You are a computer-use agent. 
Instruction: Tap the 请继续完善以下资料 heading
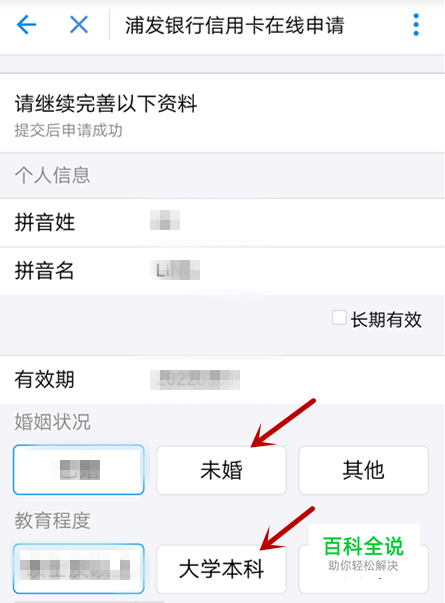point(106,104)
